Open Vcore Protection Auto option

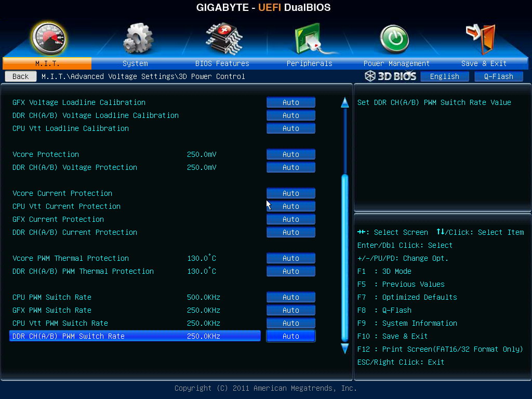click(x=291, y=154)
